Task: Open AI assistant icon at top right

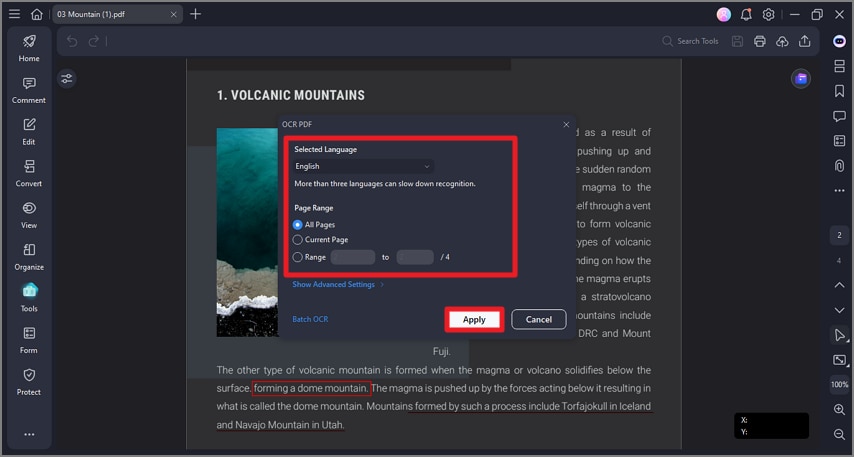Action: click(839, 41)
